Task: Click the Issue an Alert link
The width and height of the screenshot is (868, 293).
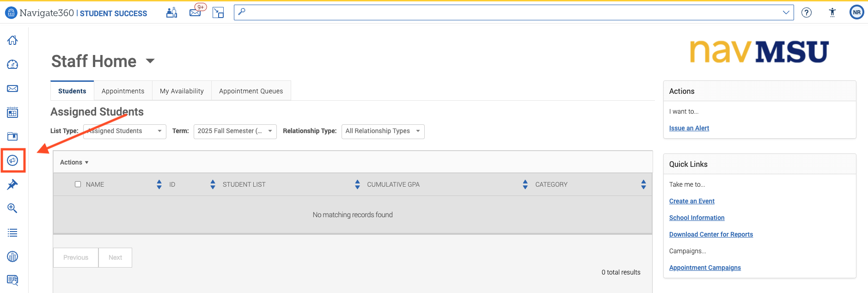Action: [689, 128]
